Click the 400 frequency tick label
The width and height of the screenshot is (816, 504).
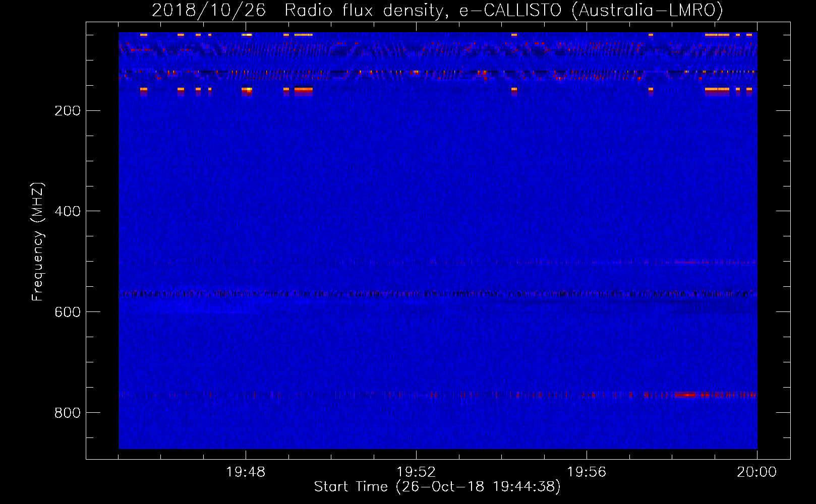coord(68,211)
